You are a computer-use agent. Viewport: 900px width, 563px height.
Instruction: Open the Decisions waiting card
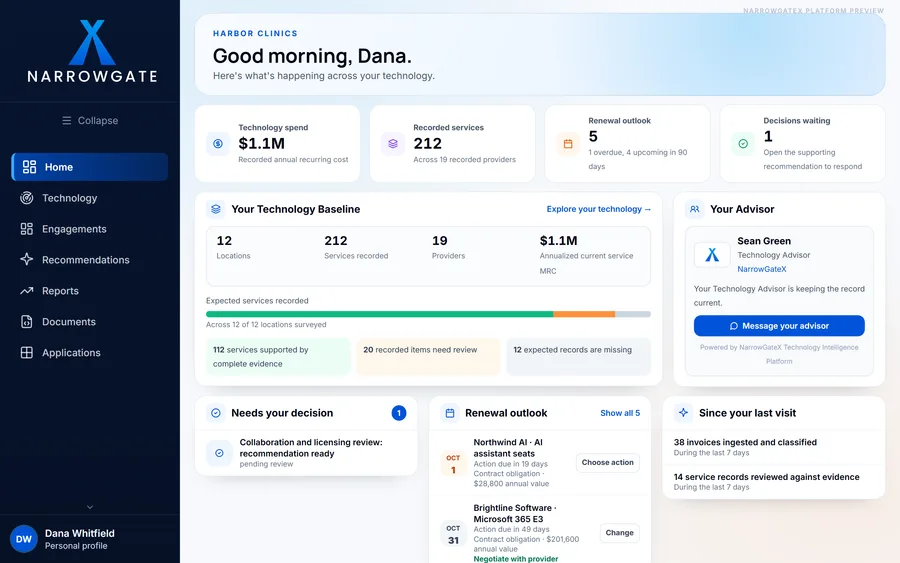tap(802, 143)
